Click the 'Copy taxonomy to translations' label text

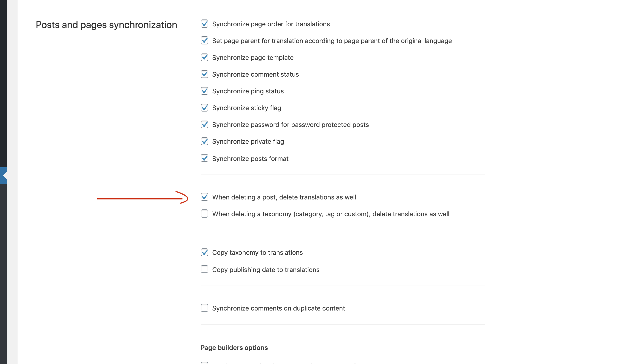pyautogui.click(x=257, y=252)
